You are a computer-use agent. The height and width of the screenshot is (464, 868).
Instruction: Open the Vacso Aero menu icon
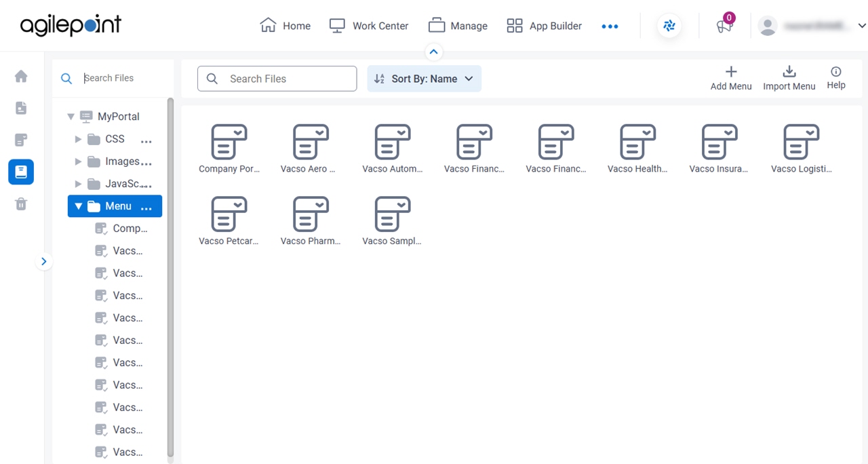pyautogui.click(x=311, y=141)
